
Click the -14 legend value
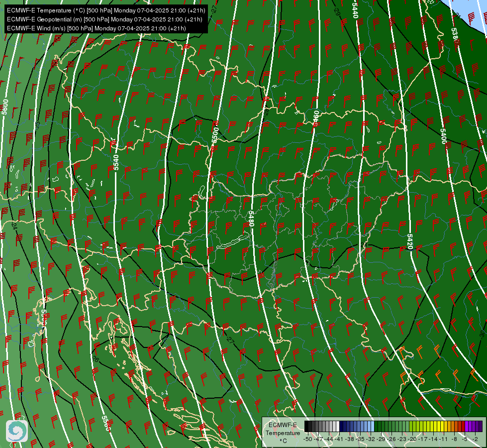433,439
